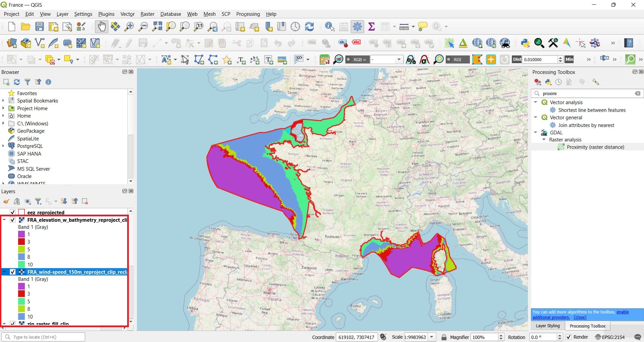Clear the toolbox search field
The height and width of the screenshot is (342, 644).
coord(638,93)
